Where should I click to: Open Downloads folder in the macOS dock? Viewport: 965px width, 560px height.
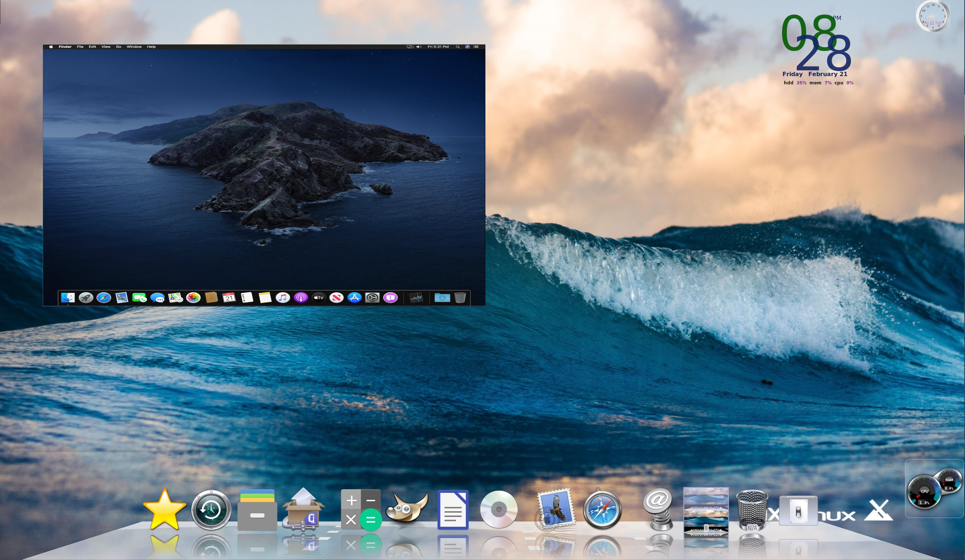click(442, 297)
